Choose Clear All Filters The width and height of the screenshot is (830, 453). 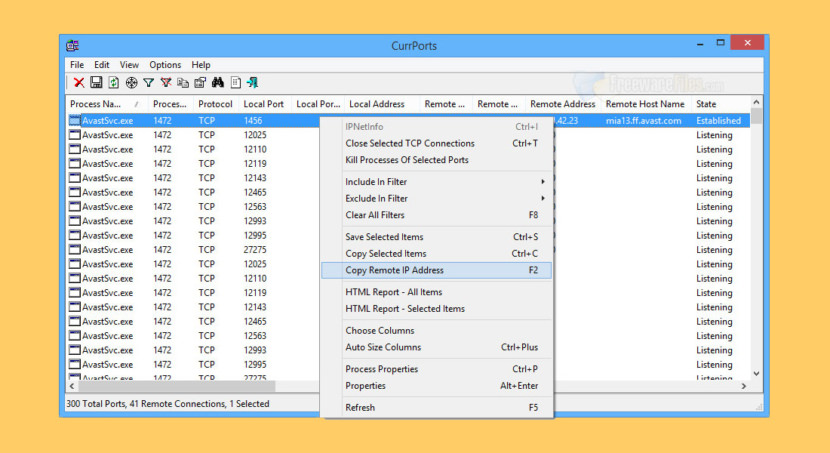pos(437,215)
